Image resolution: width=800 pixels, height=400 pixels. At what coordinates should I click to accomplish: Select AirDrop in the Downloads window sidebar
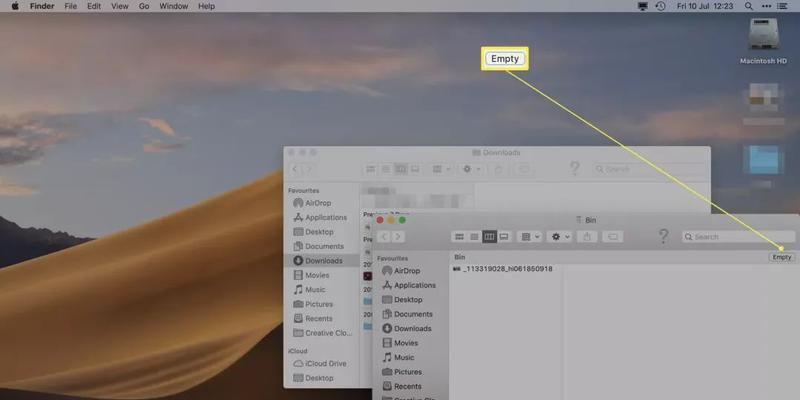tap(312, 203)
